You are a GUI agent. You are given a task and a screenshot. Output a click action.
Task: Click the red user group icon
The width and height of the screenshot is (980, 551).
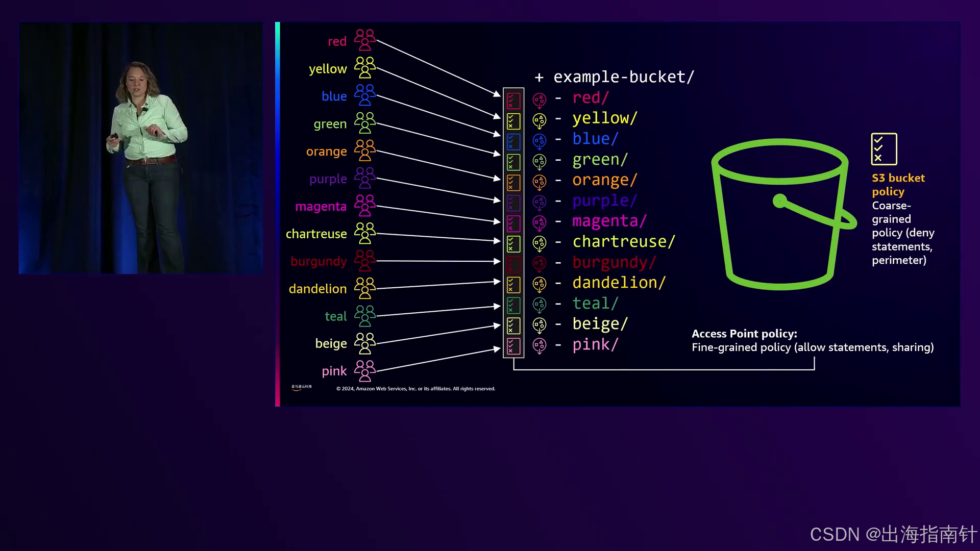364,40
